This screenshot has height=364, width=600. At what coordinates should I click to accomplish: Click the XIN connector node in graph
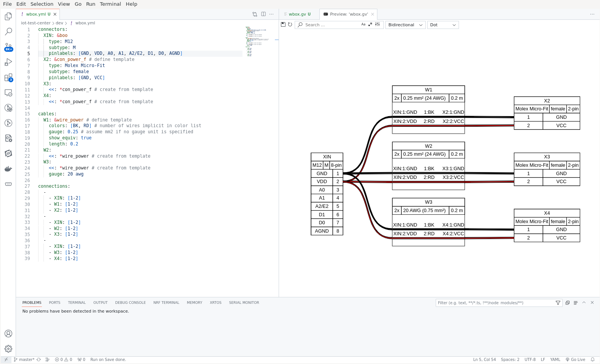(x=327, y=194)
